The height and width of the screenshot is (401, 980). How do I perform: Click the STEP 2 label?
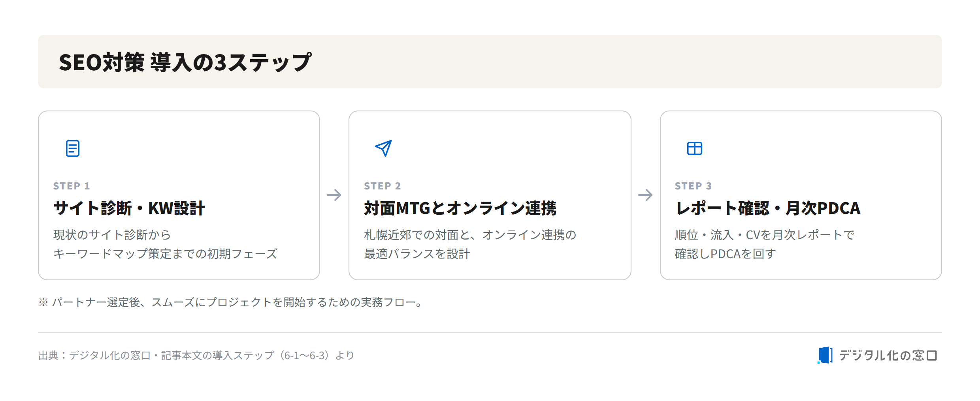pos(382,186)
